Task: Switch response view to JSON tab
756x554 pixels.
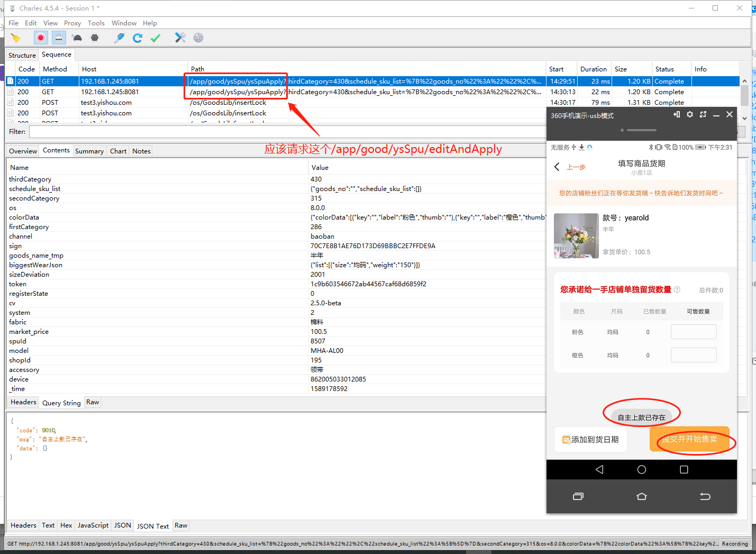Action: pos(123,525)
